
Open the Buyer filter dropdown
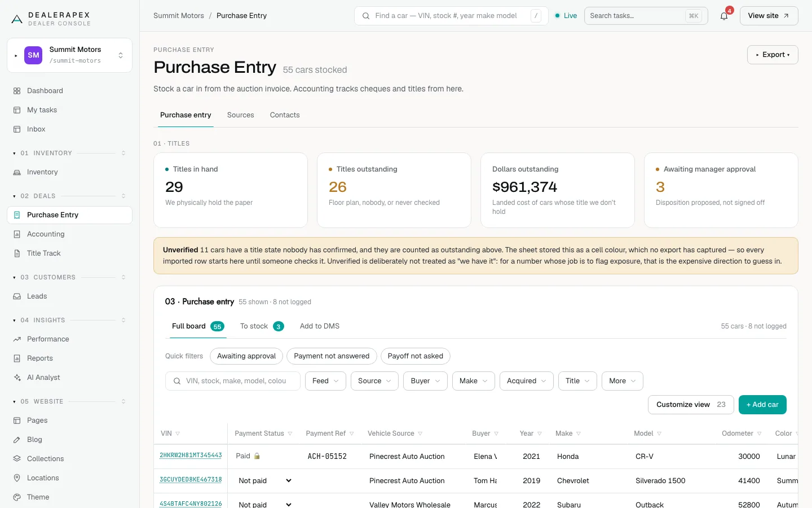[426, 381]
